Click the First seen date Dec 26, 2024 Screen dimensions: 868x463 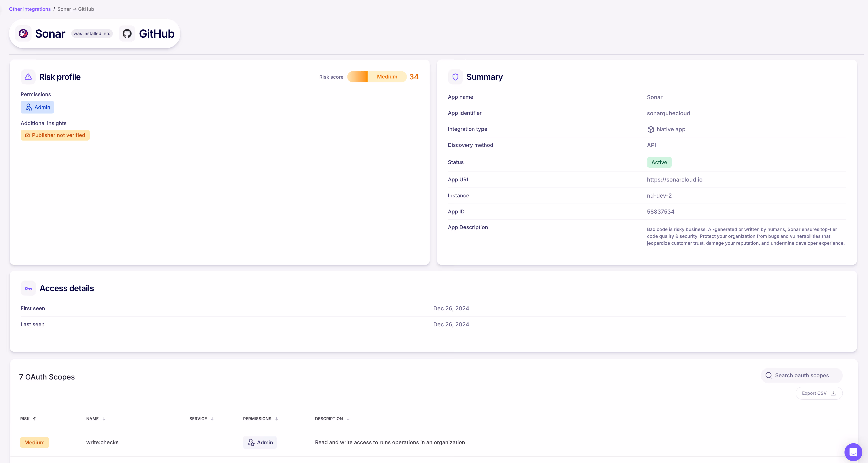tap(451, 308)
